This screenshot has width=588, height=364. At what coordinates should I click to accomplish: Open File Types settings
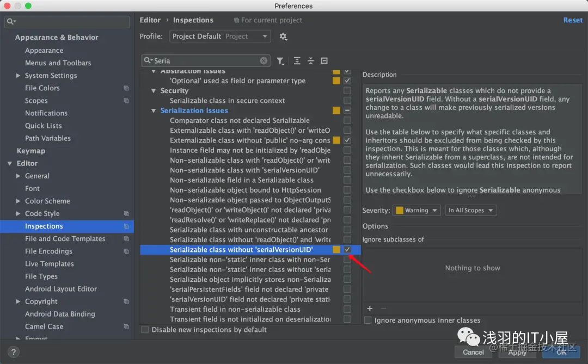click(41, 276)
